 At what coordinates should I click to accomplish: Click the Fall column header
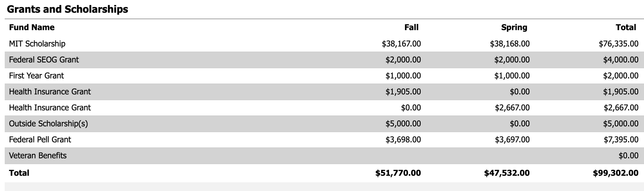click(x=411, y=27)
